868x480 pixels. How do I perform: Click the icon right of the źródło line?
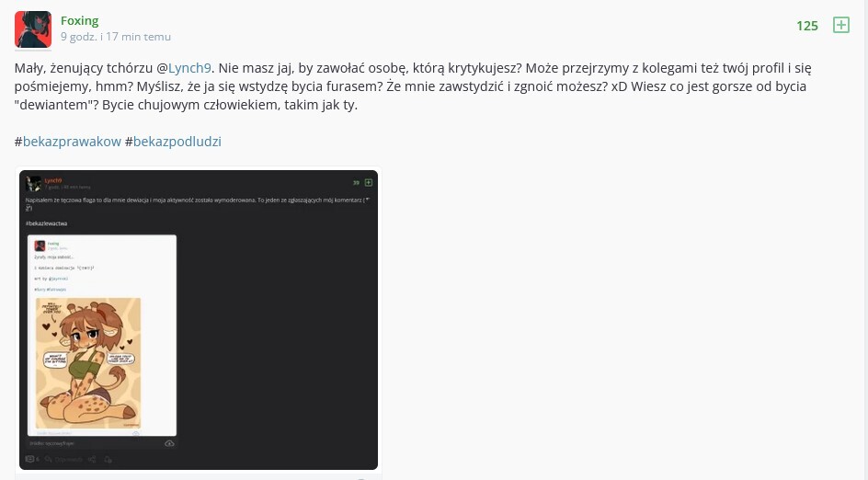point(169,443)
